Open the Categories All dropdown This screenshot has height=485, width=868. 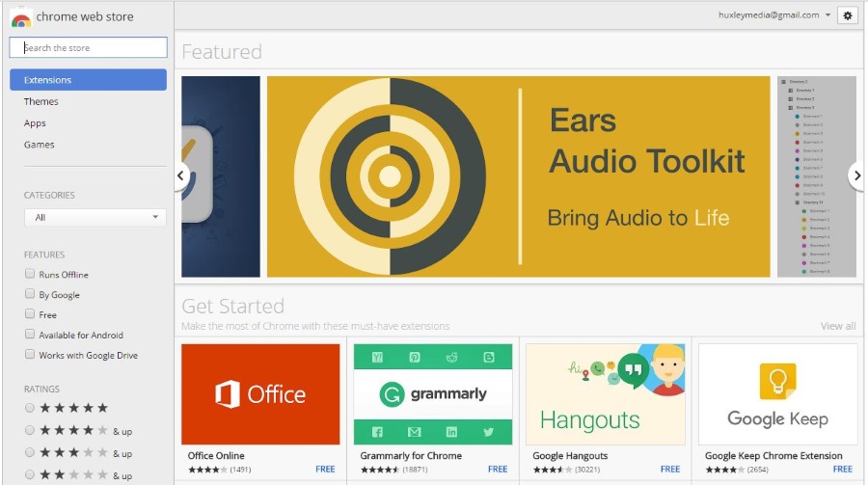[x=95, y=217]
